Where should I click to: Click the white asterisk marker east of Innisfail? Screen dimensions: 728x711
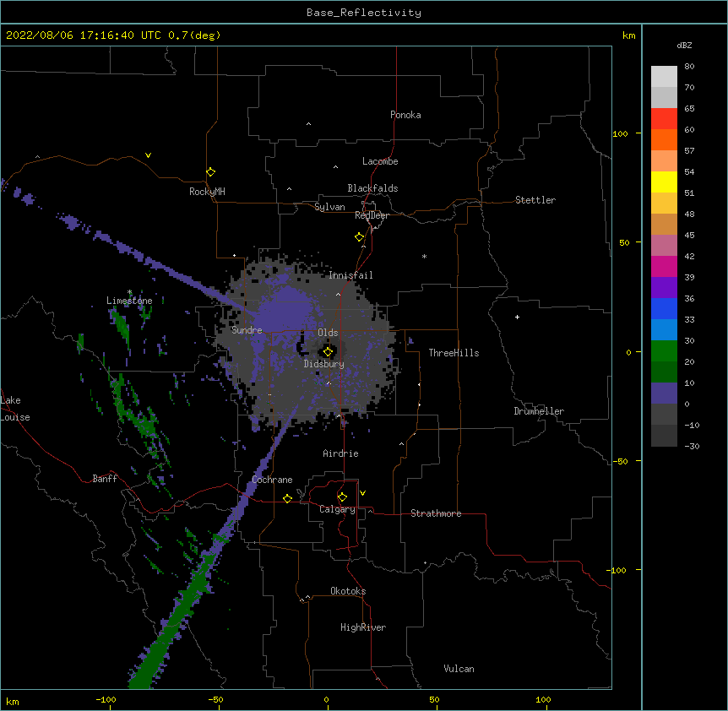(x=424, y=256)
